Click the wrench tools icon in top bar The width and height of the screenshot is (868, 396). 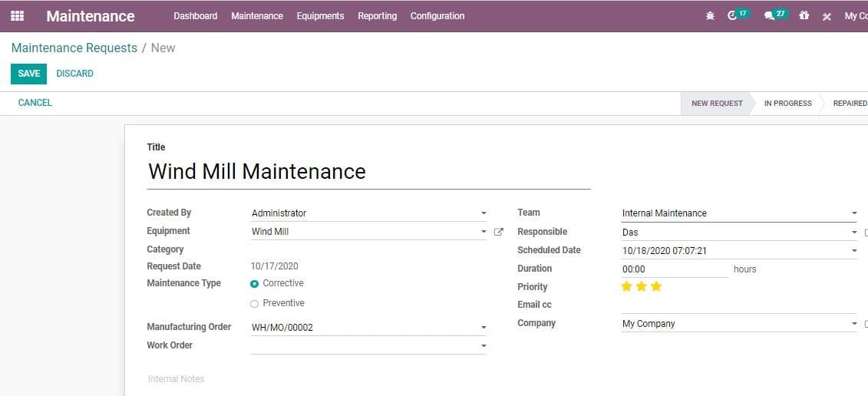click(x=827, y=17)
